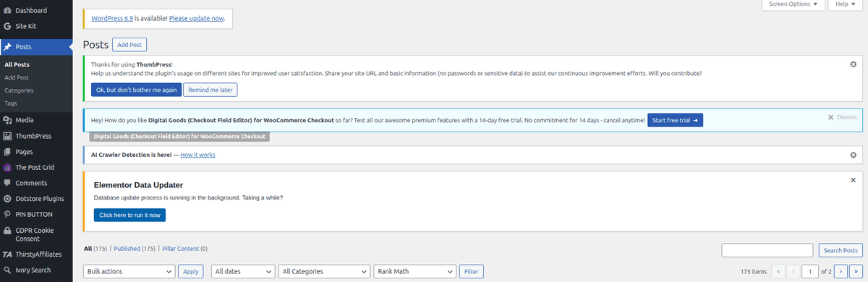Open the How it works link
868x282 pixels.
197,155
